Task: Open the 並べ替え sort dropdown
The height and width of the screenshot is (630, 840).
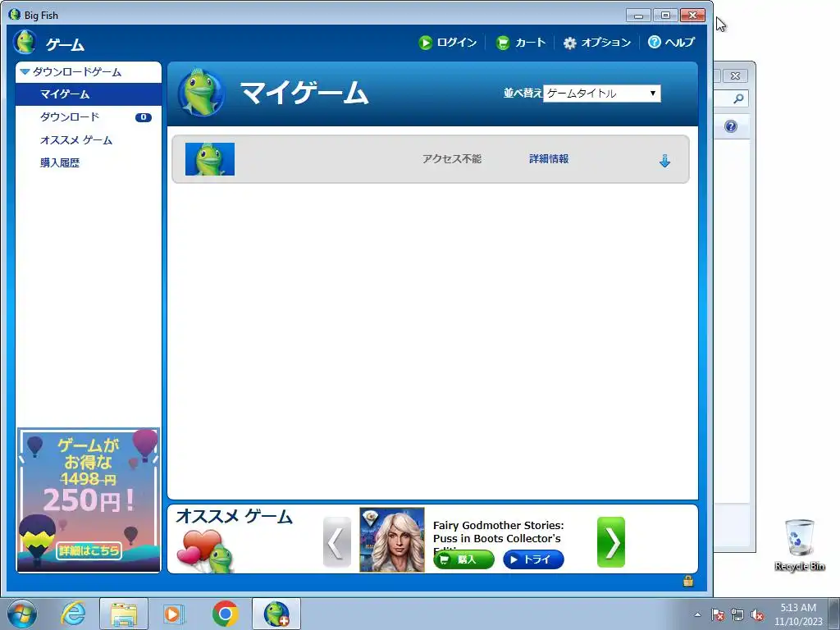Action: pos(601,94)
